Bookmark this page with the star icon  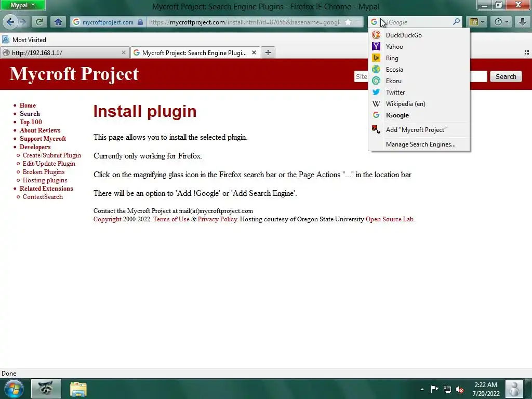pyautogui.click(x=348, y=22)
